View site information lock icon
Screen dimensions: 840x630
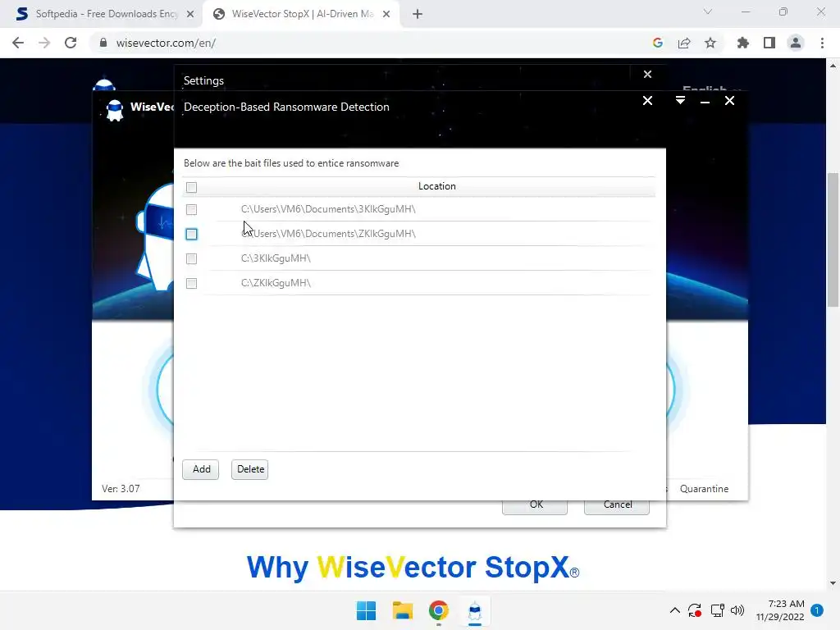(103, 43)
